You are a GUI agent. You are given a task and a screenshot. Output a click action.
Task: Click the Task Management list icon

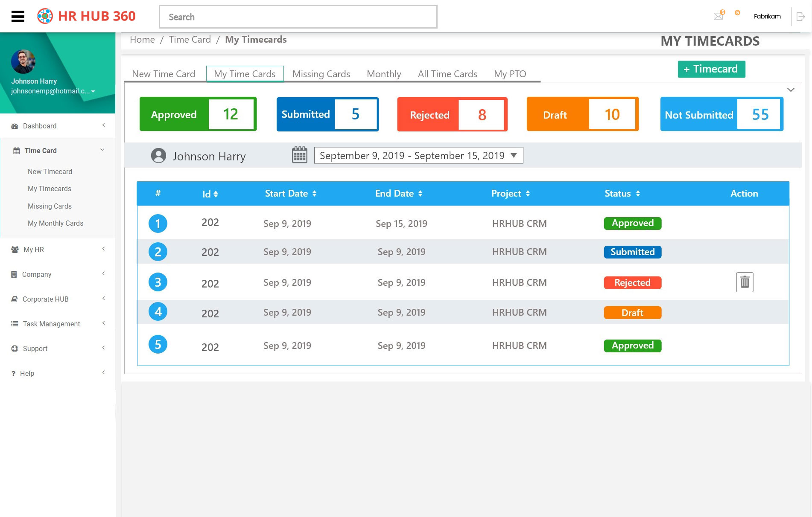coord(15,324)
